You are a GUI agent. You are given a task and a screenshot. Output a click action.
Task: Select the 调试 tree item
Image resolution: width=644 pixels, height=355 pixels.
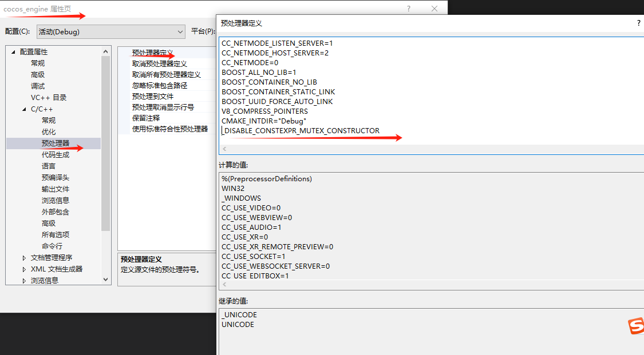[x=38, y=86]
